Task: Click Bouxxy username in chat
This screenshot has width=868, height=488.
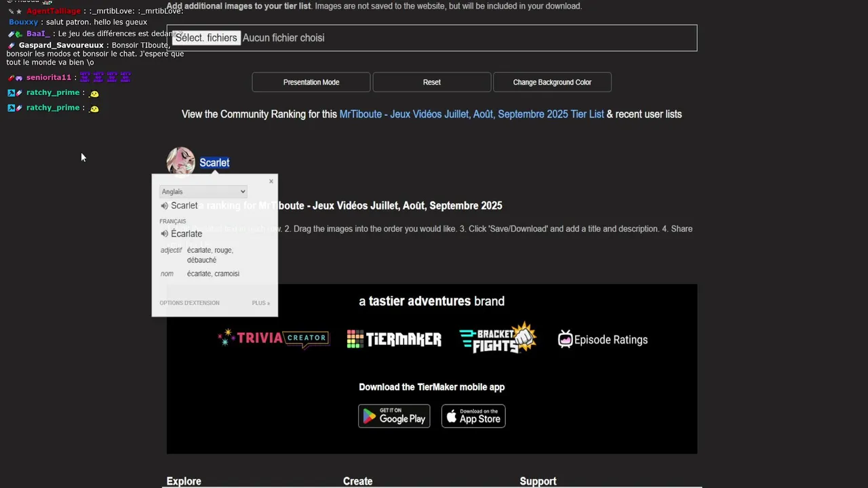Action: [x=24, y=22]
